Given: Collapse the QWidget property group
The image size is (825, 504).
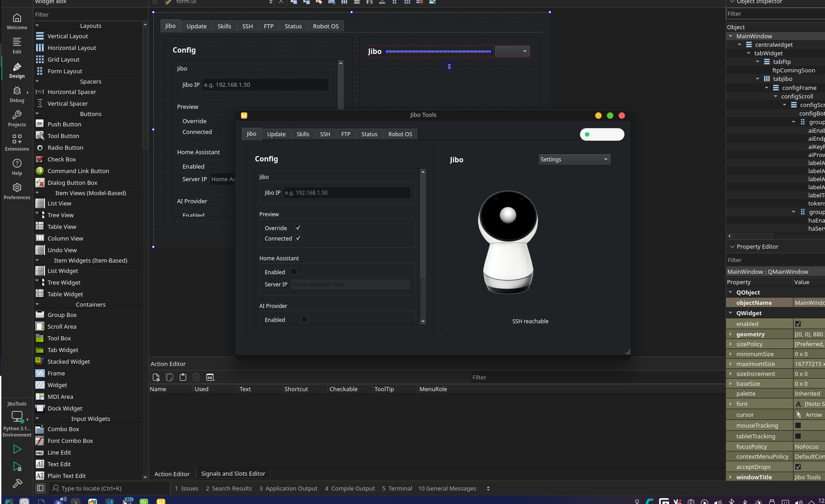Looking at the screenshot, I should pos(731,313).
